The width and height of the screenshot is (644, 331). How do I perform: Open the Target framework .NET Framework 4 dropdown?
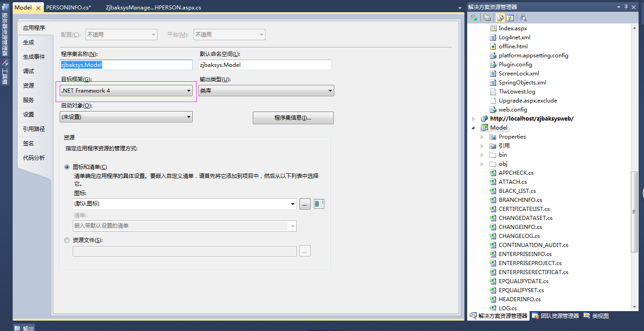[x=126, y=91]
